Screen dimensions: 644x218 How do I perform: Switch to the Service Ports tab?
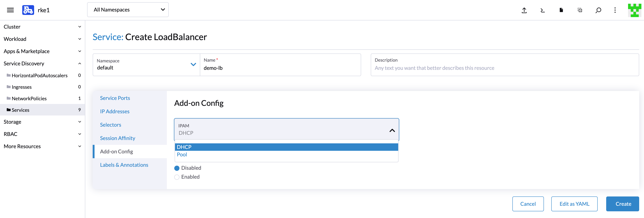tap(115, 98)
